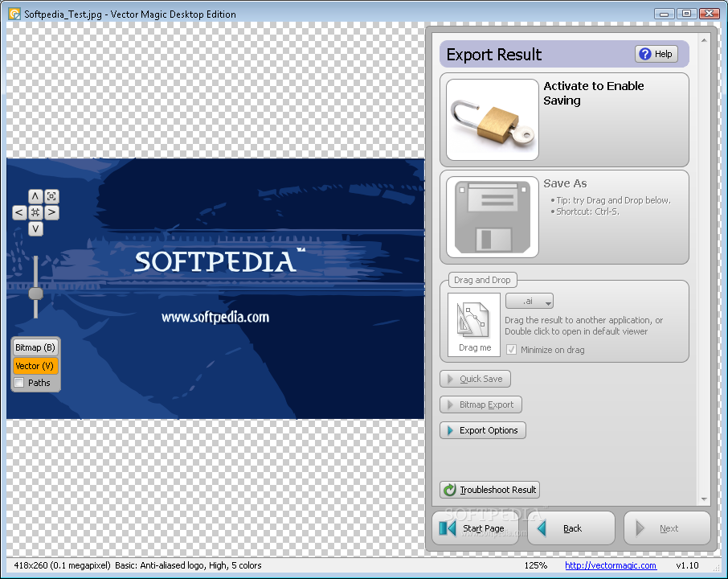Screen dimensions: 728x579
Task: Toggle the Minimize on drag checkbox
Action: pos(511,350)
